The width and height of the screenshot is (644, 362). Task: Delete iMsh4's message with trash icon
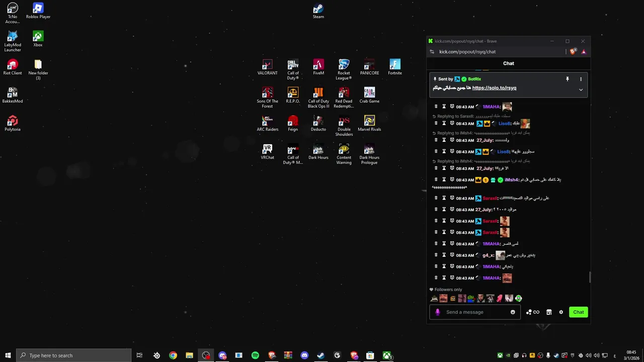pyautogui.click(x=436, y=179)
